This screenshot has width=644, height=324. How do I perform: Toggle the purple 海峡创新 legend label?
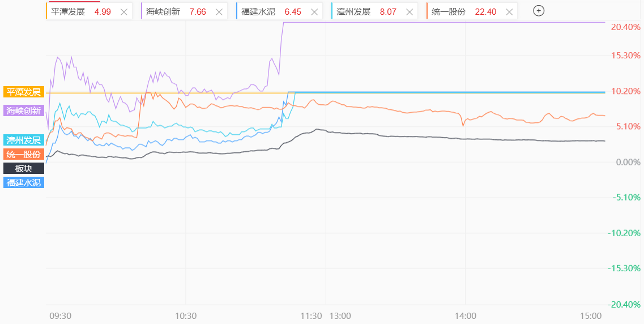click(23, 110)
